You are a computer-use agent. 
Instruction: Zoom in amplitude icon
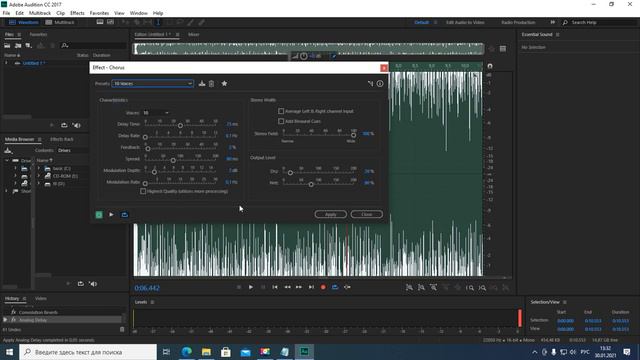click(409, 288)
